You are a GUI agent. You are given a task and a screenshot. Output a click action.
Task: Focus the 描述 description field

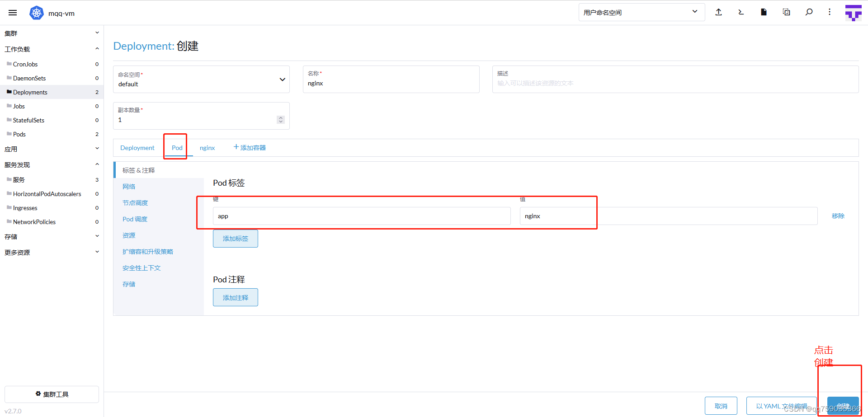pos(675,80)
